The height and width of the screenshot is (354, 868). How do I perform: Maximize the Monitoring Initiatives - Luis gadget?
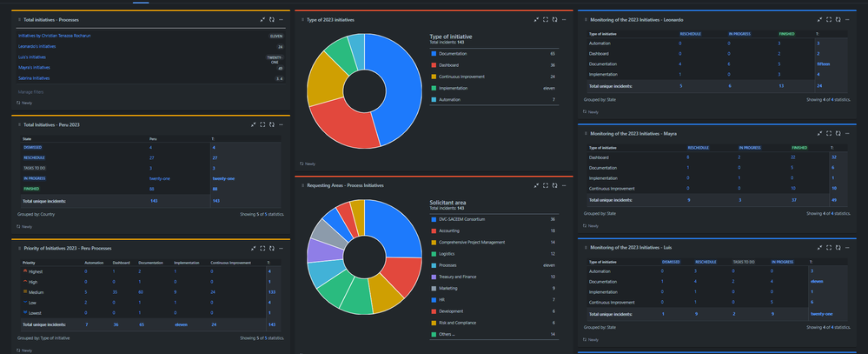coord(829,247)
